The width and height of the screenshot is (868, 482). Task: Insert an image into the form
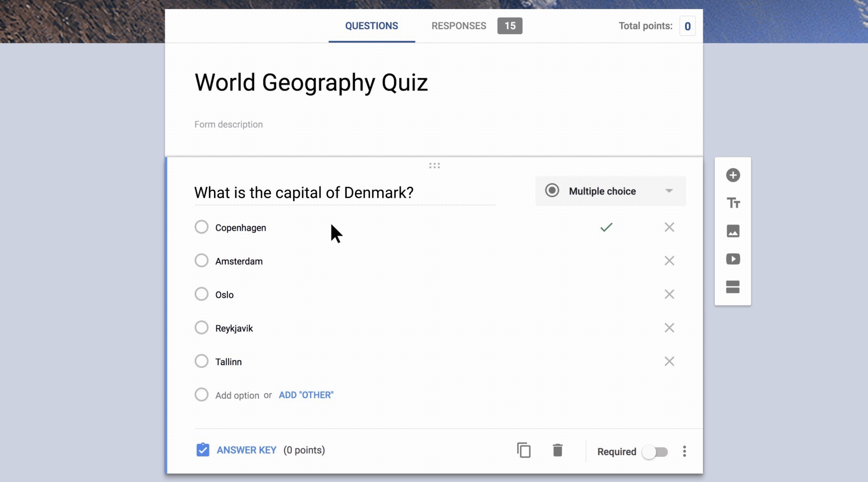[732, 231]
